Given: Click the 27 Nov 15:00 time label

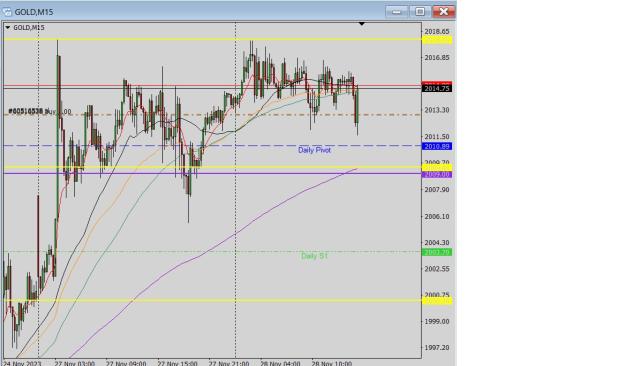Looking at the screenshot, I should pyautogui.click(x=177, y=363).
